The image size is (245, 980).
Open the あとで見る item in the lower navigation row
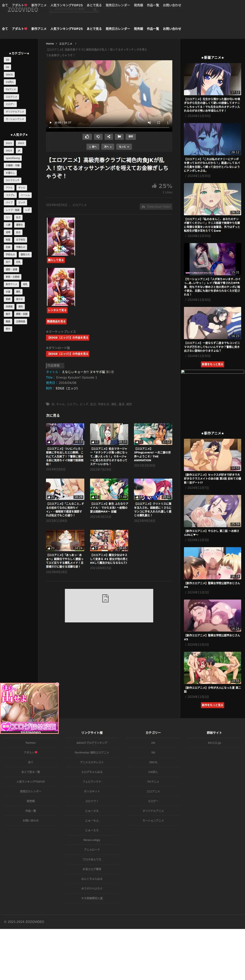[94, 29]
